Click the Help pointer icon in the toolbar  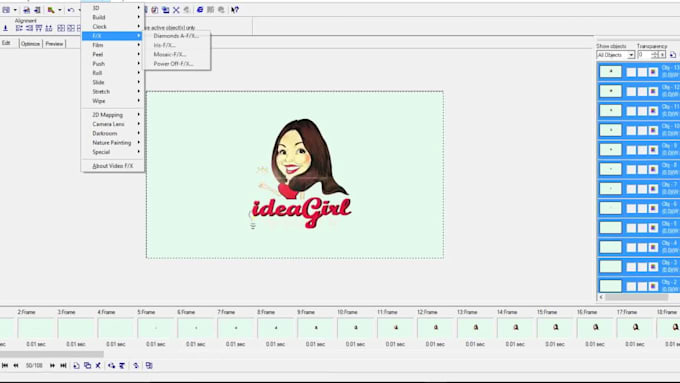coord(235,10)
